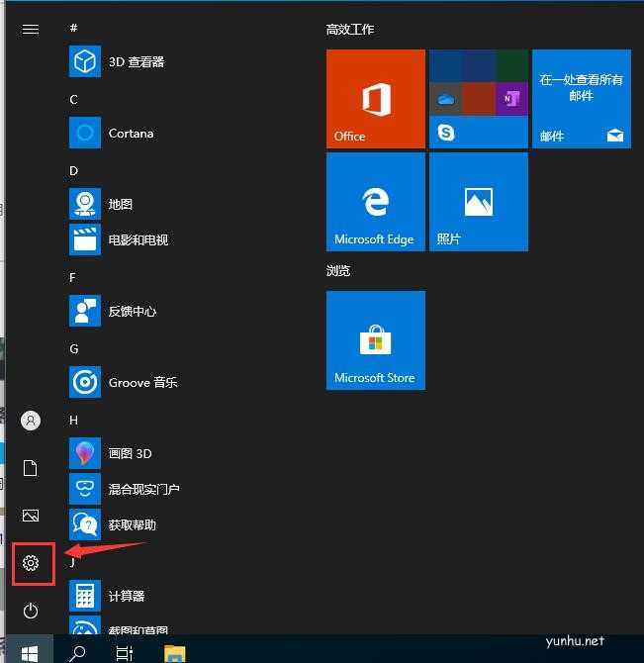Open the Power options icon
Screen dimensions: 644x663
pyautogui.click(x=31, y=611)
